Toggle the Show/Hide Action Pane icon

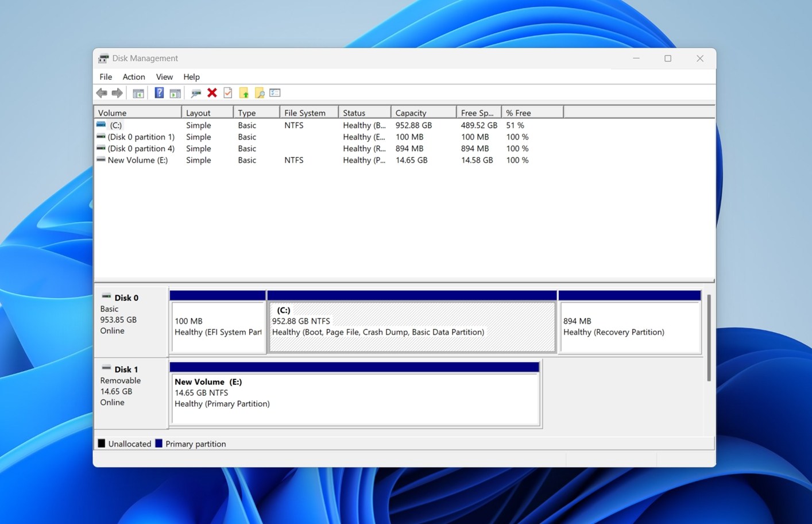coord(175,93)
